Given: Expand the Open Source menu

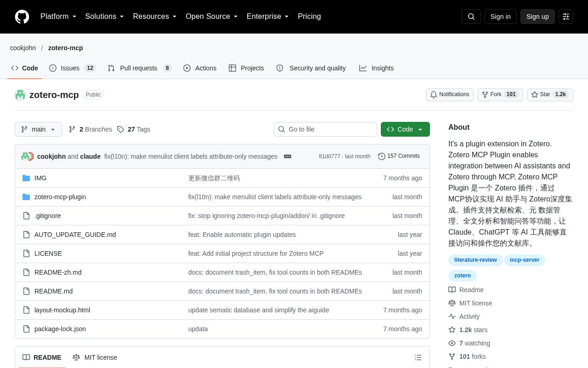Looking at the screenshot, I should [212, 17].
